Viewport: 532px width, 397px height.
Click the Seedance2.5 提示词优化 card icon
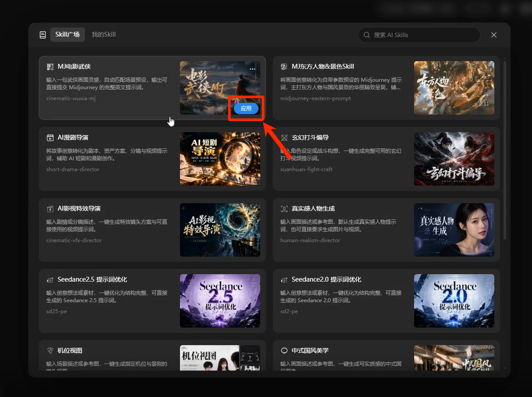(x=50, y=280)
